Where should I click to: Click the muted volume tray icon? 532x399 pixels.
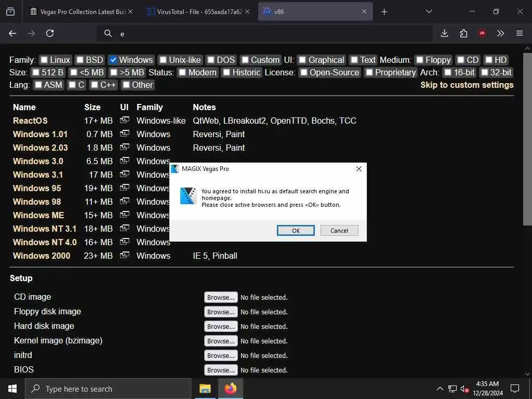click(465, 389)
